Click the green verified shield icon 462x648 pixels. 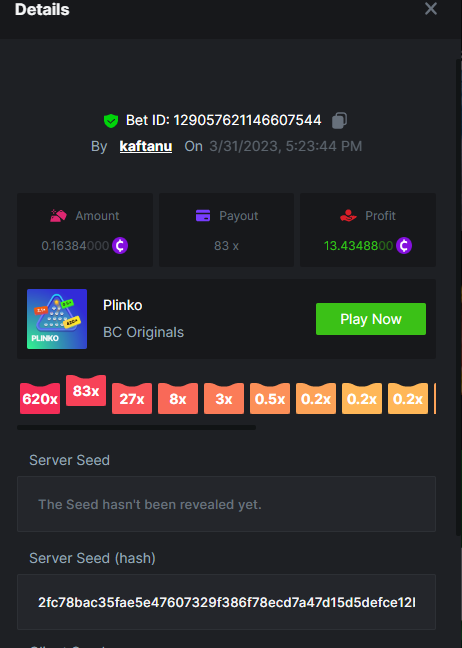[111, 121]
